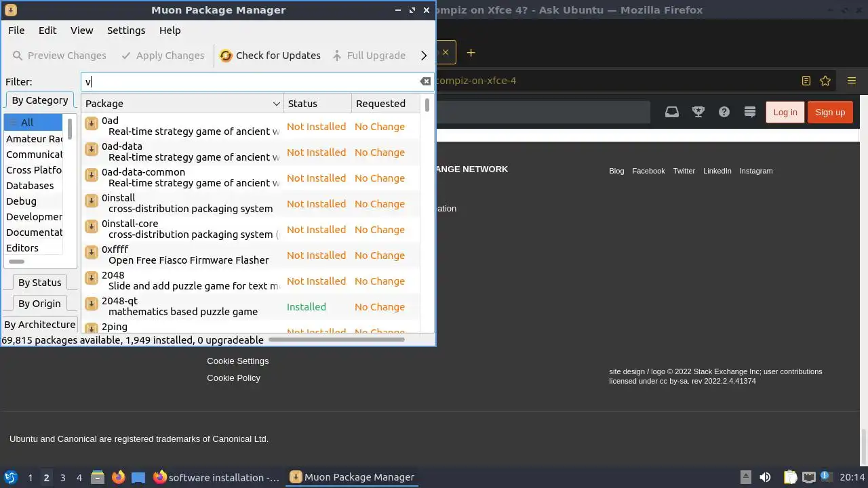
Task: Switch to the By Origin tab
Action: click(x=39, y=304)
